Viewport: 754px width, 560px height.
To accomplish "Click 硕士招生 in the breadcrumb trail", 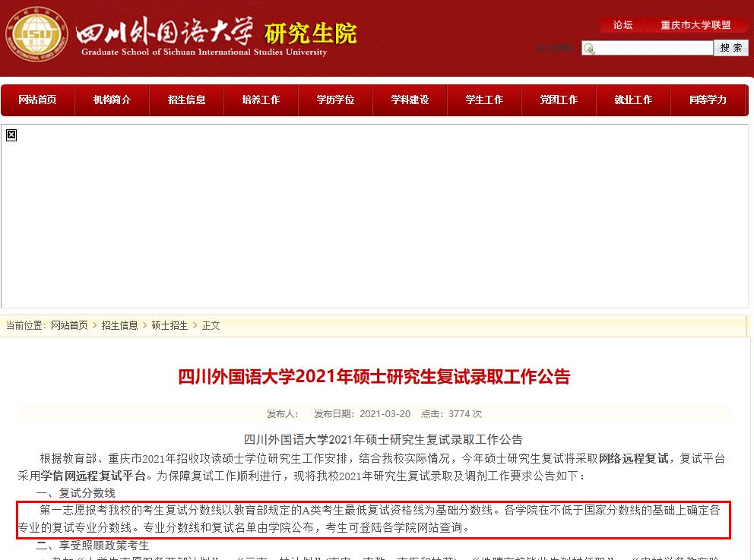I will tap(169, 325).
